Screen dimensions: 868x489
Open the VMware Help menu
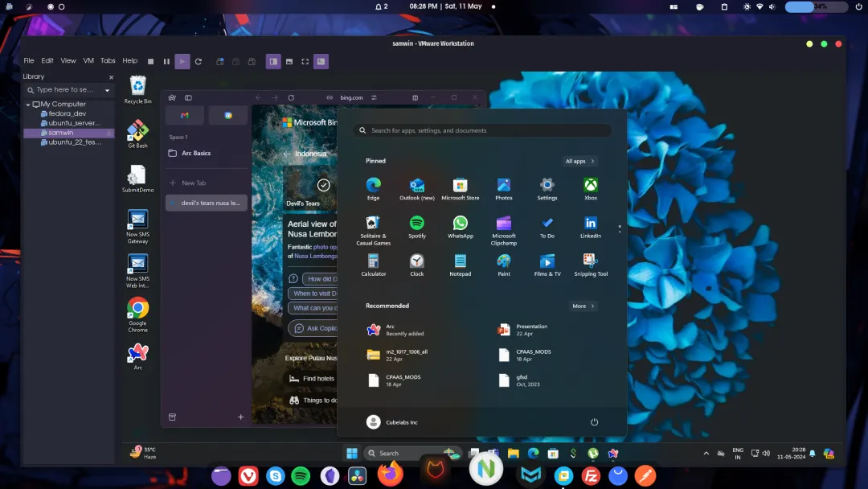coord(129,60)
